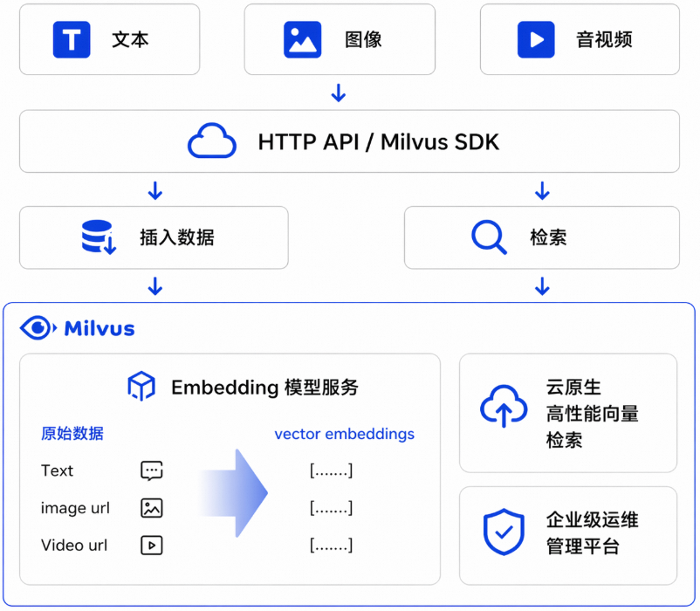Viewport: 700px width, 611px height.
Task: Select the 图像 card
Action: 340,39
